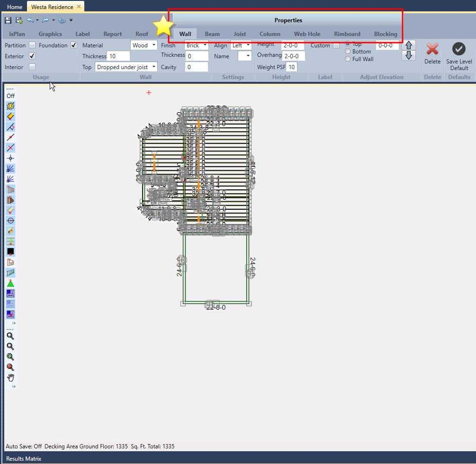Tick the Custom label checkbox
This screenshot has height=464, width=476.
[336, 46]
